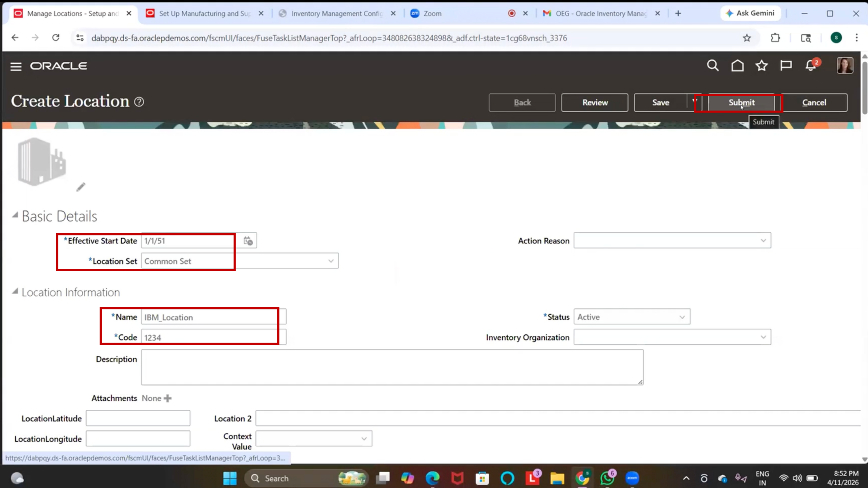The image size is (868, 488).
Task: Go to Oracle home page icon
Action: [x=737, y=66]
